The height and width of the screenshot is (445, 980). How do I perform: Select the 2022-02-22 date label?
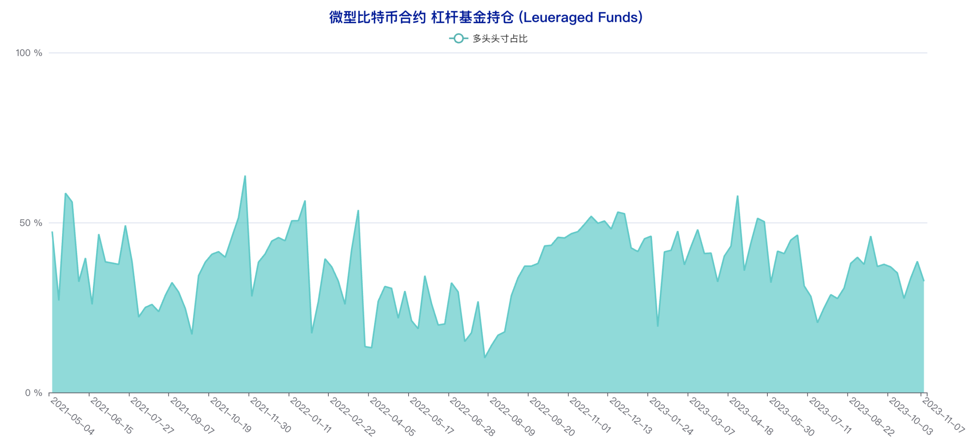click(352, 416)
